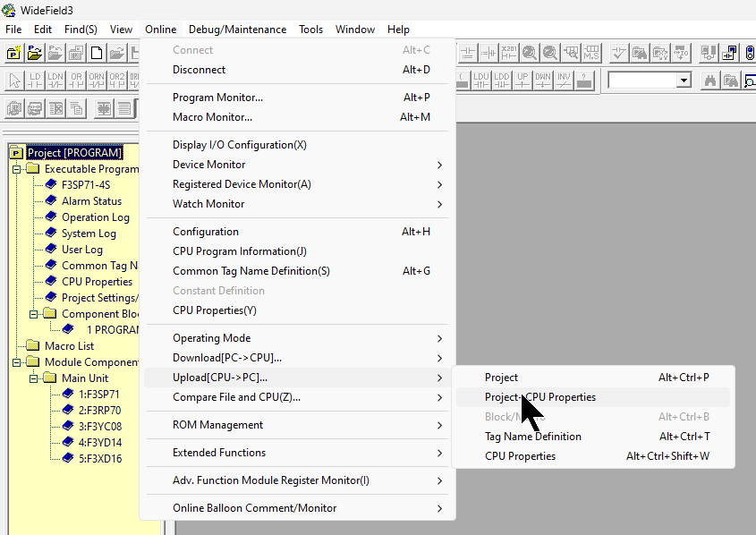Select Macro Monitor... menu entry

298,117
